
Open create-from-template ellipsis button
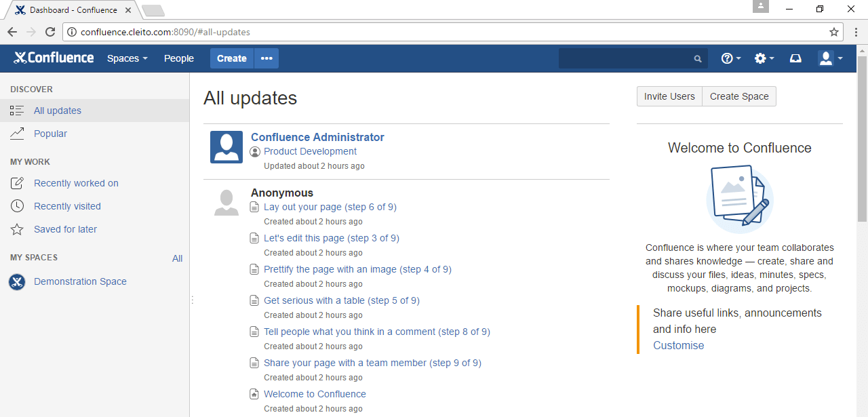267,58
